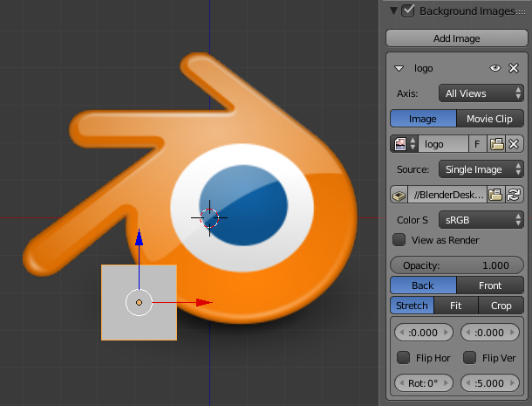Viewport: 532px width, 406px height.
Task: Choose Stretch frame method
Action: (x=412, y=306)
